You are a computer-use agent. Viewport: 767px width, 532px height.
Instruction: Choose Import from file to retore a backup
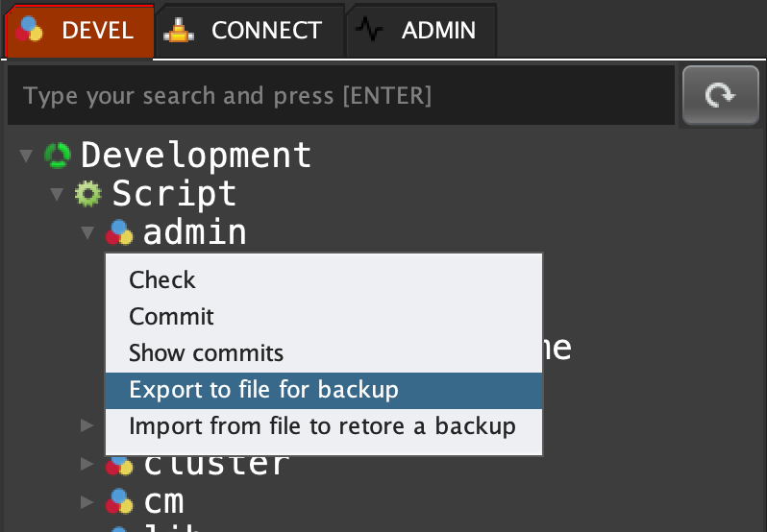pos(322,425)
